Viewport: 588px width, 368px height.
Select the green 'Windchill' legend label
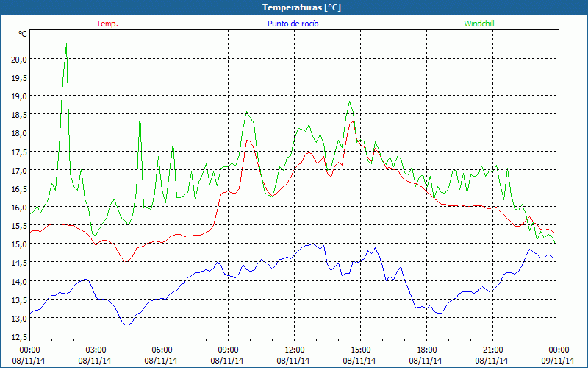(x=479, y=24)
